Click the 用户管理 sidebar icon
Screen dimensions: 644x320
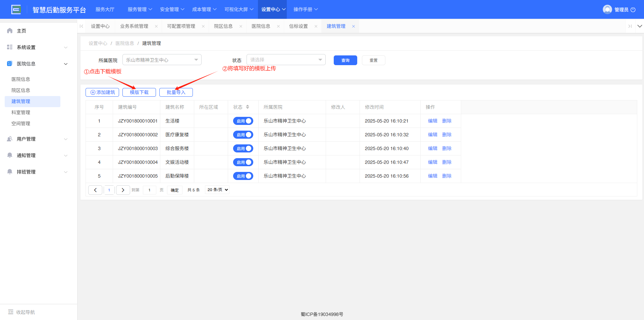10,139
